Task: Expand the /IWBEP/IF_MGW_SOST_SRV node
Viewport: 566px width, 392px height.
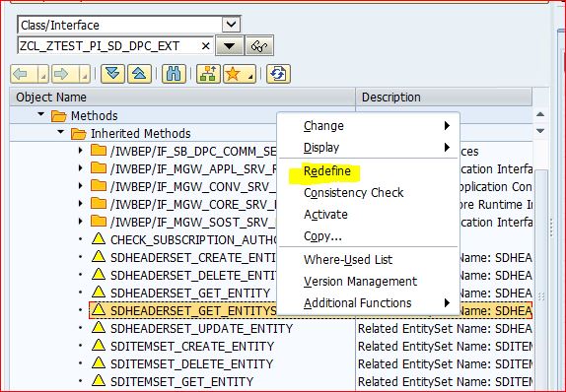Action: tap(81, 221)
